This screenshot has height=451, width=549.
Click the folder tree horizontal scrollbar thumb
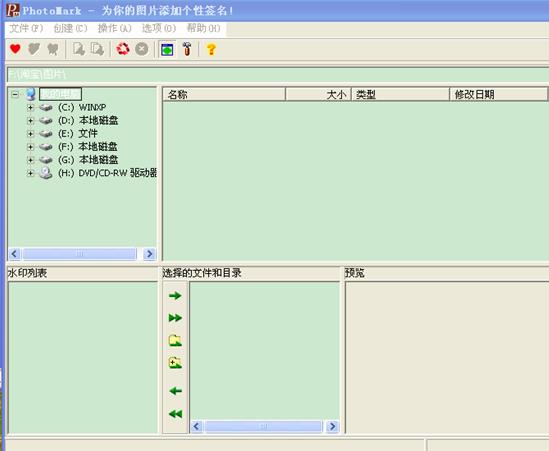[x=79, y=254]
